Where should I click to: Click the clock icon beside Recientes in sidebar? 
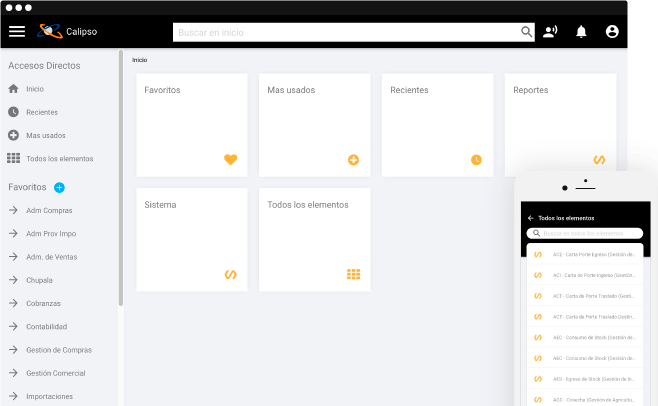pyautogui.click(x=13, y=112)
